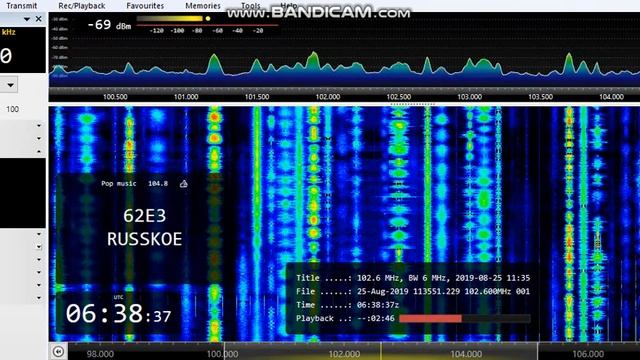
Task: Click the 104.8 RDS frequency text
Action: pos(158,184)
